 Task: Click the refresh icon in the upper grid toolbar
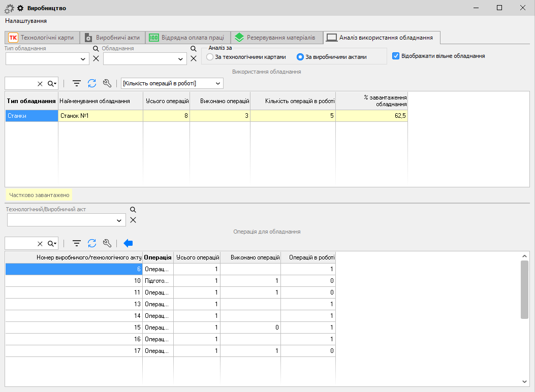tap(92, 83)
